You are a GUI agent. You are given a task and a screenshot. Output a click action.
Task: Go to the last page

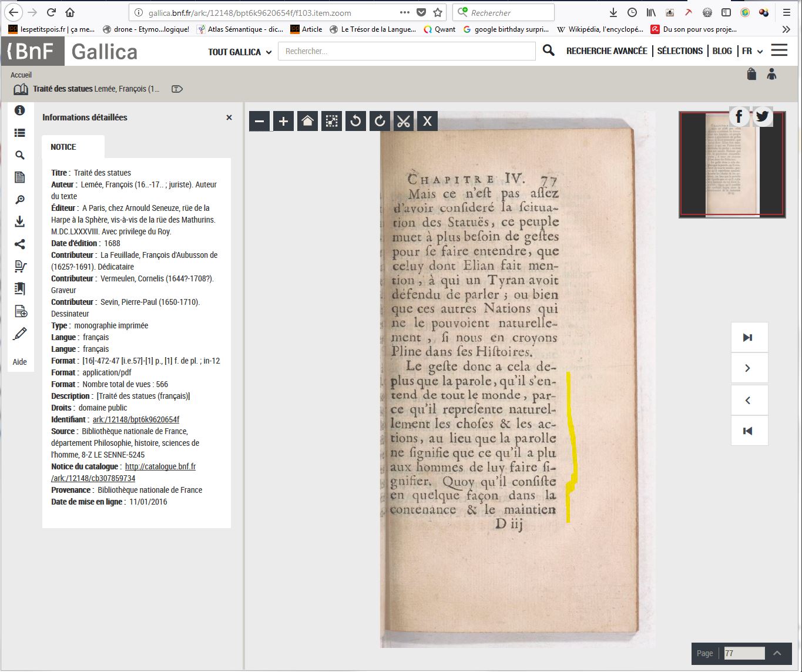pyautogui.click(x=747, y=338)
